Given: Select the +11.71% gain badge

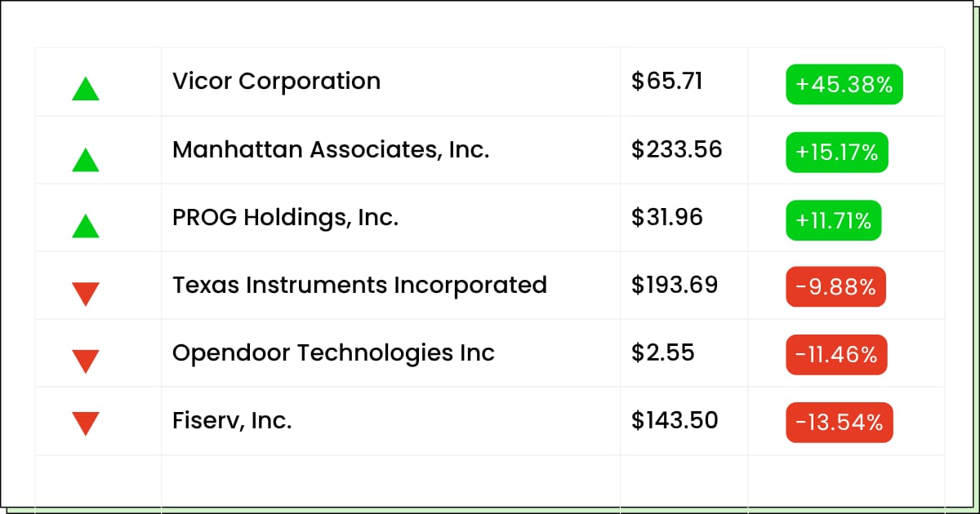Looking at the screenshot, I should pos(834,220).
